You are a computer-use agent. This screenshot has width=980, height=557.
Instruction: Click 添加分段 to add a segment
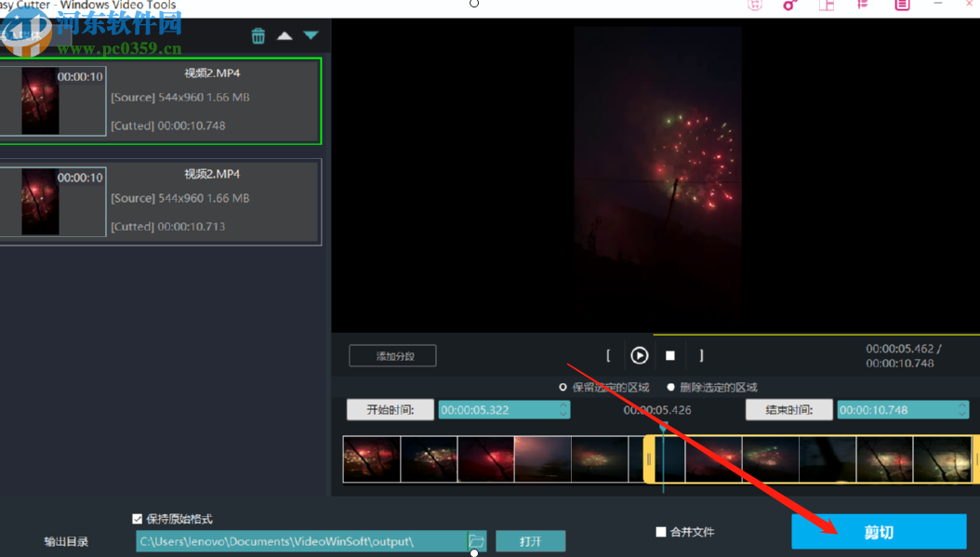click(x=392, y=355)
